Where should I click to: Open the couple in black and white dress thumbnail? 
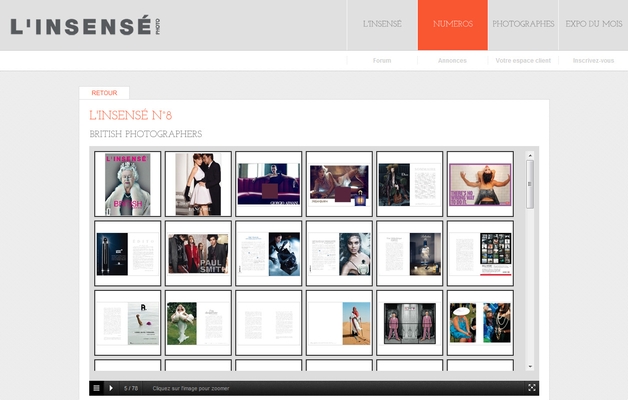coord(198,184)
